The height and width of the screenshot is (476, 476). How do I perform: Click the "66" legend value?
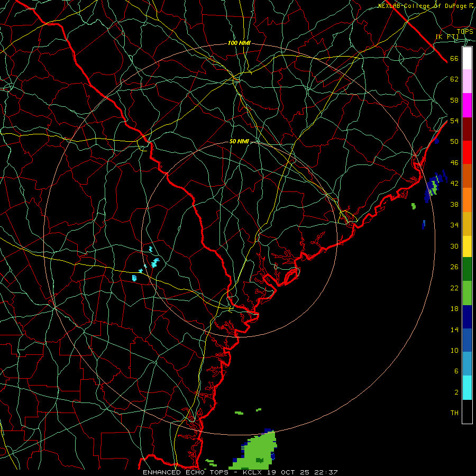(x=454, y=59)
